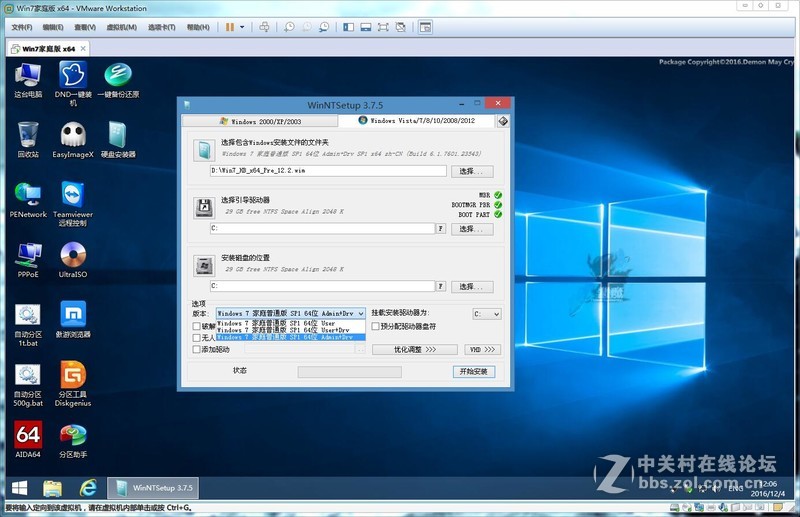Open 一键备份还原 desktop shortcut
800x517 pixels.
(x=118, y=81)
